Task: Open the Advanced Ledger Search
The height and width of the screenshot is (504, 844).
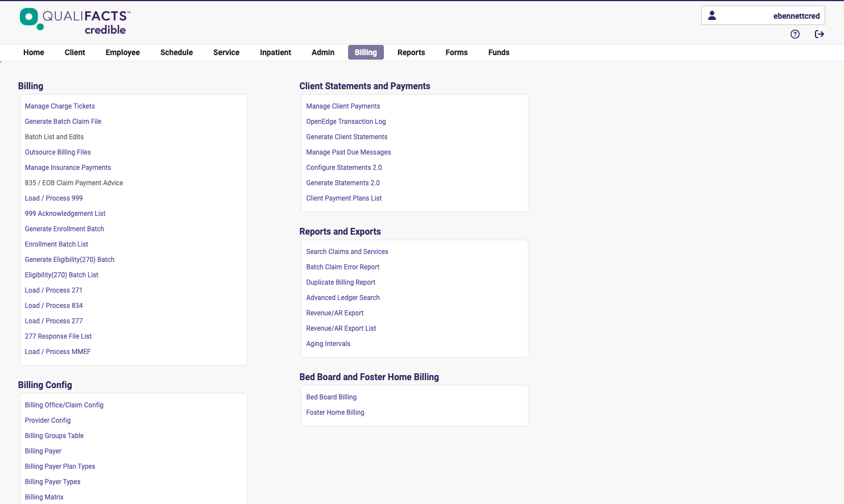Action: click(343, 297)
